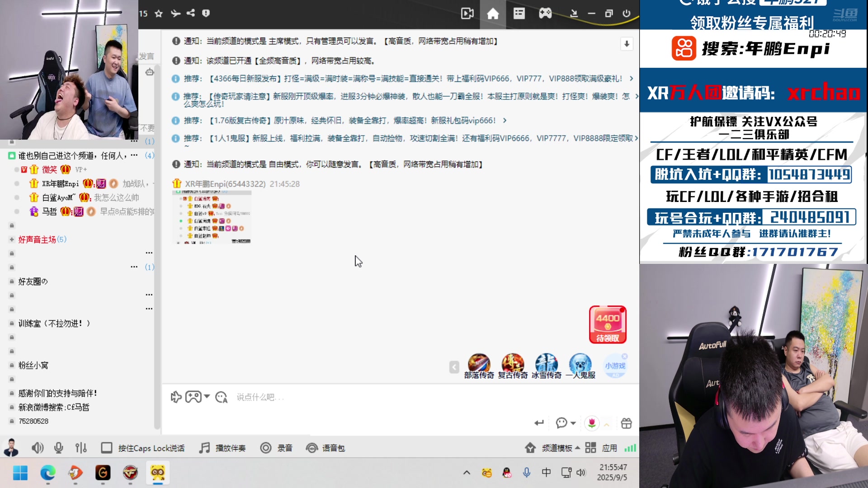Viewport: 868px width, 488px height.
Task: Click 播放伴奏 play accompaniment button
Action: (x=222, y=448)
